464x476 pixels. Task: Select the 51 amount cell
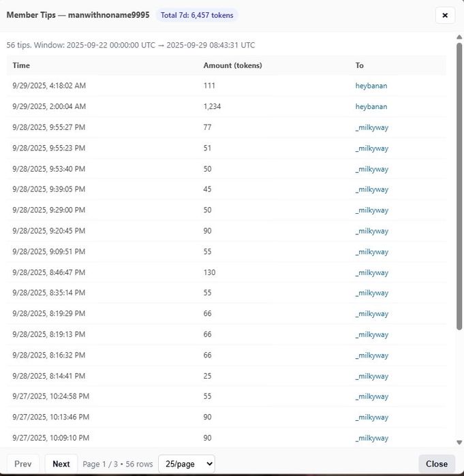pyautogui.click(x=207, y=148)
